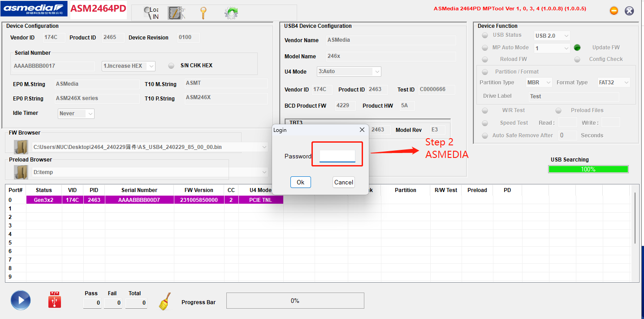This screenshot has height=319, width=644.
Task: Click the Test ID C0000666 field
Action: [437, 89]
